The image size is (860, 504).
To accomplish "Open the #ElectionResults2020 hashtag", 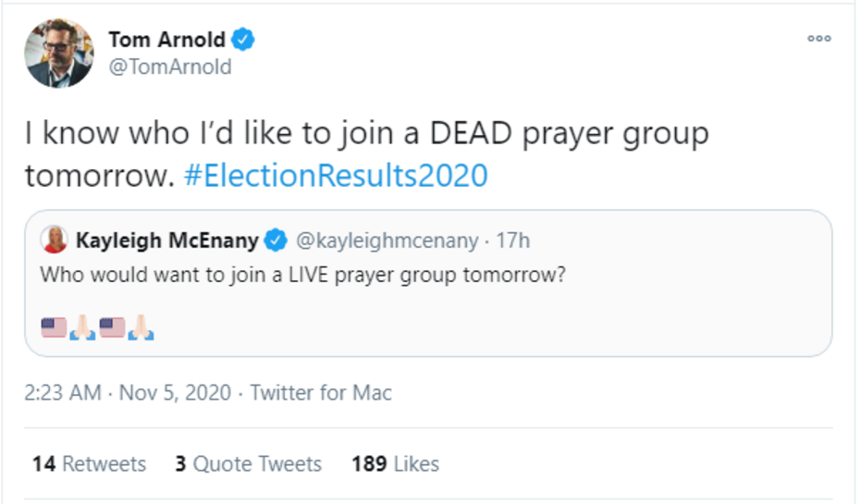I will (335, 176).
